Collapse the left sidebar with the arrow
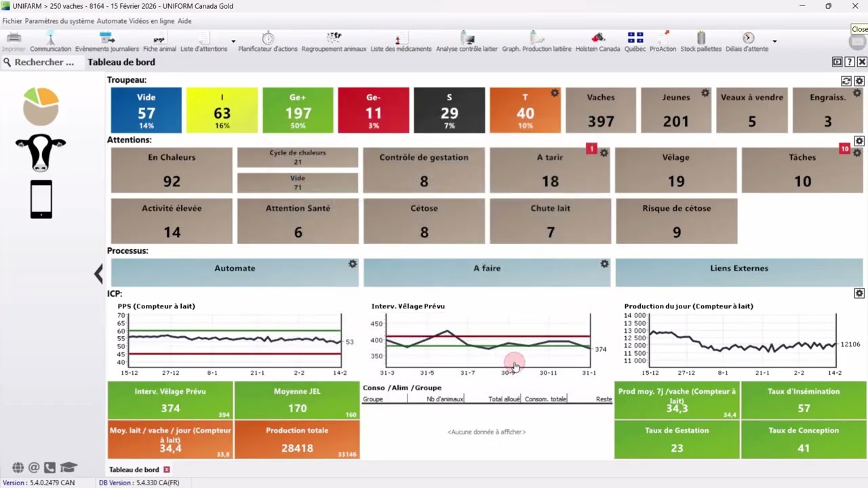868x488 pixels. [99, 274]
